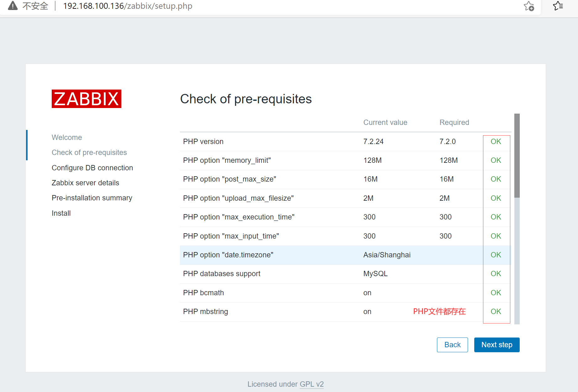Open the Zabbix server details step
The width and height of the screenshot is (578, 392).
click(x=85, y=183)
